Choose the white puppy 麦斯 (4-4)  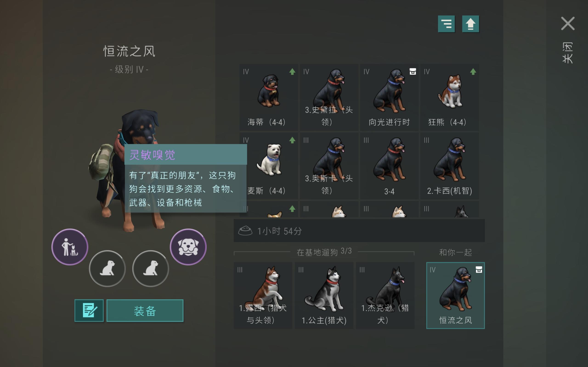269,166
